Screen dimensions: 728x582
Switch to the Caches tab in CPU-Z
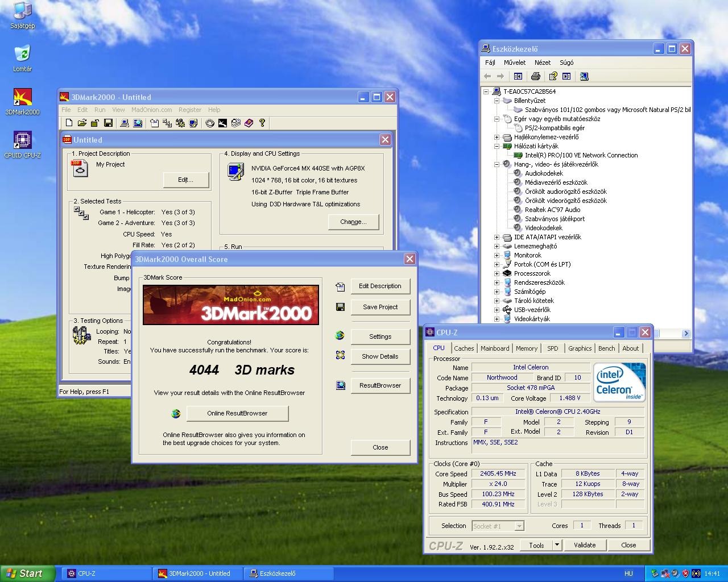pos(464,348)
